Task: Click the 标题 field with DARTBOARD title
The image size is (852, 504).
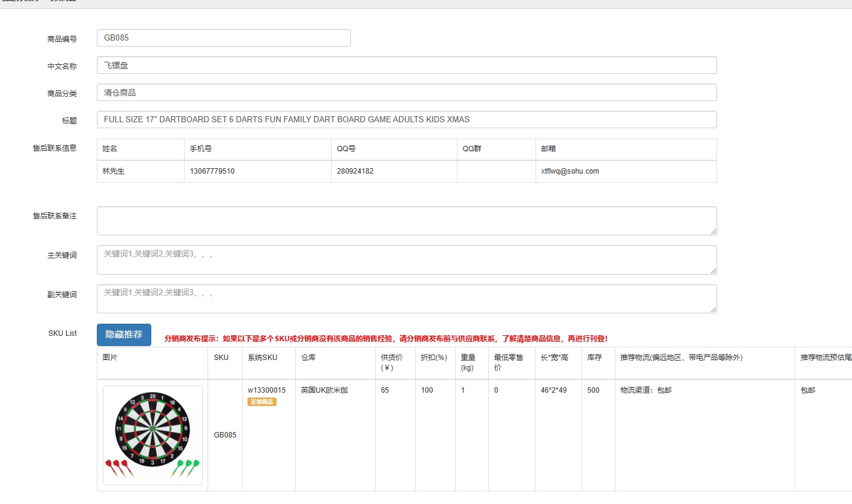Action: click(405, 119)
